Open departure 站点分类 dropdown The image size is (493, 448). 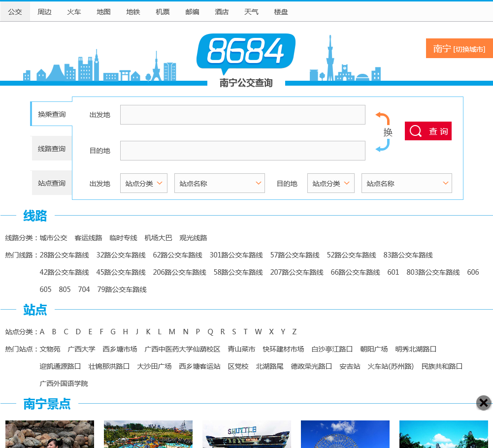(144, 183)
